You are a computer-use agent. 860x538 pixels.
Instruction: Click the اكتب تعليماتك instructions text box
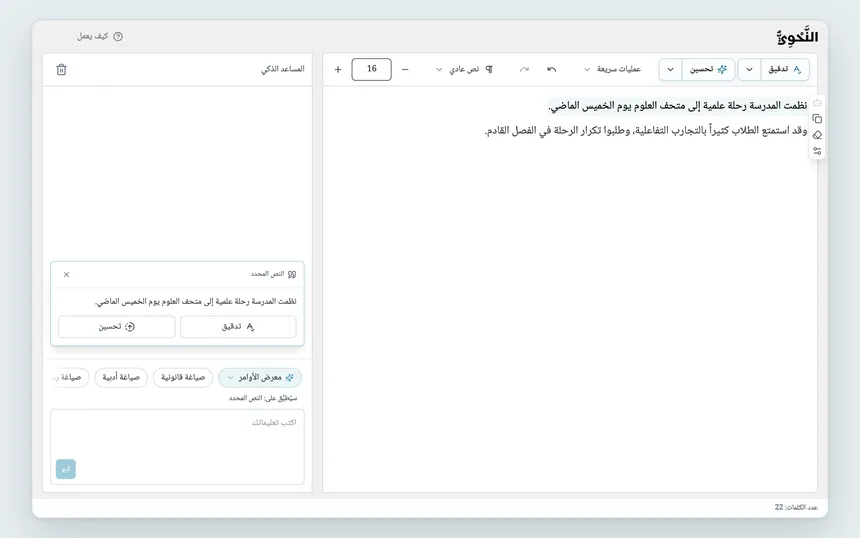[177, 446]
